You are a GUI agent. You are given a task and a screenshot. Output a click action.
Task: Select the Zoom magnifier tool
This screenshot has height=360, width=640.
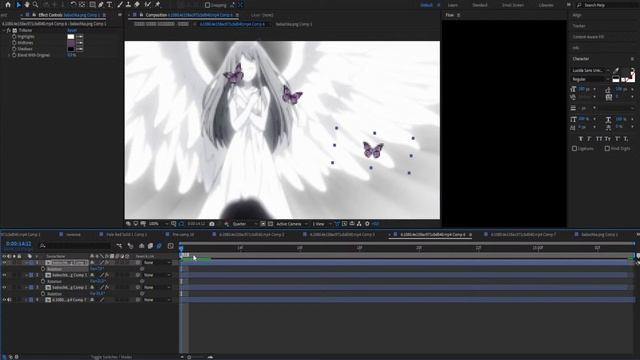pos(36,4)
